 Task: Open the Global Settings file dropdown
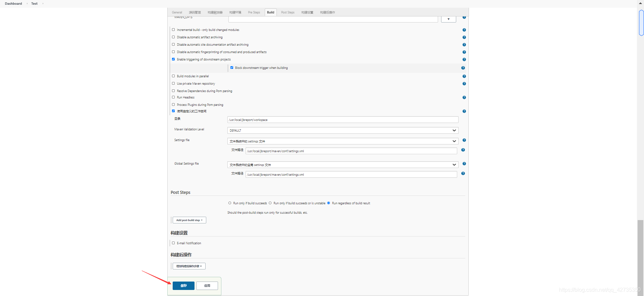pyautogui.click(x=343, y=165)
